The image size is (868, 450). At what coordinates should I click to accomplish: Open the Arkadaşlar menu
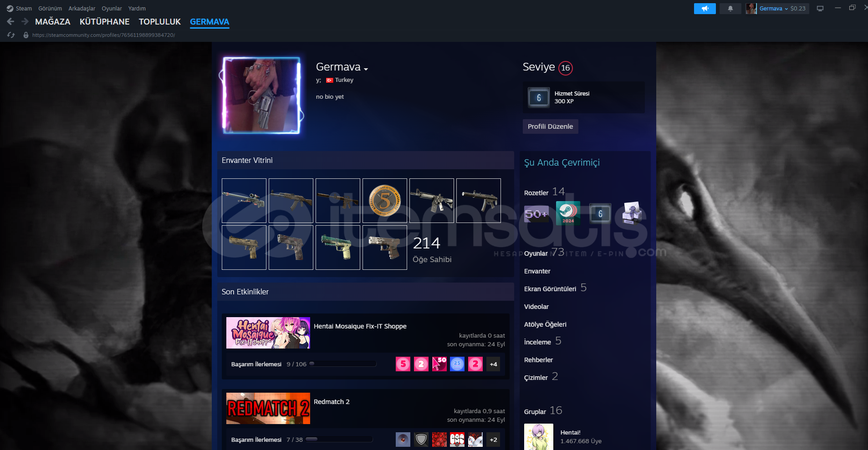click(82, 9)
